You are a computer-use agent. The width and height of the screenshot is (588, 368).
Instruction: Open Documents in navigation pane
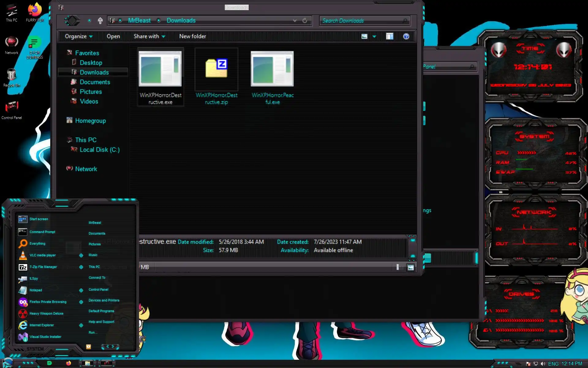(95, 82)
